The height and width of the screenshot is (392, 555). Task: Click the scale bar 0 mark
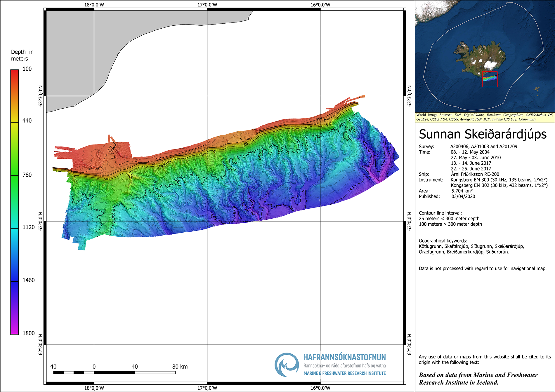pos(94,367)
